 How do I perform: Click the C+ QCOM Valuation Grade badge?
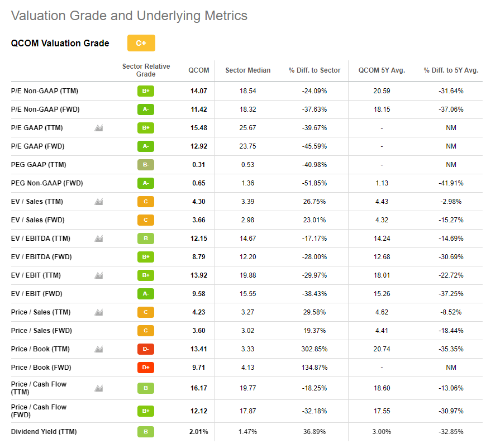pos(141,43)
